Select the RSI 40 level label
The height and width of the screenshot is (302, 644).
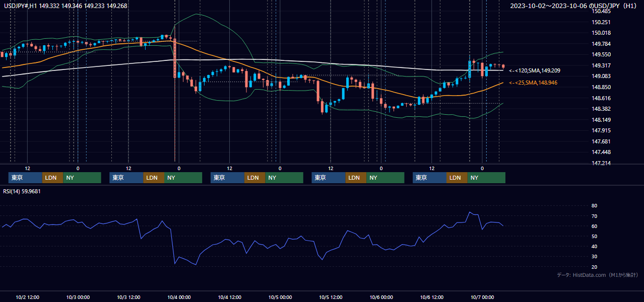[x=594, y=246]
